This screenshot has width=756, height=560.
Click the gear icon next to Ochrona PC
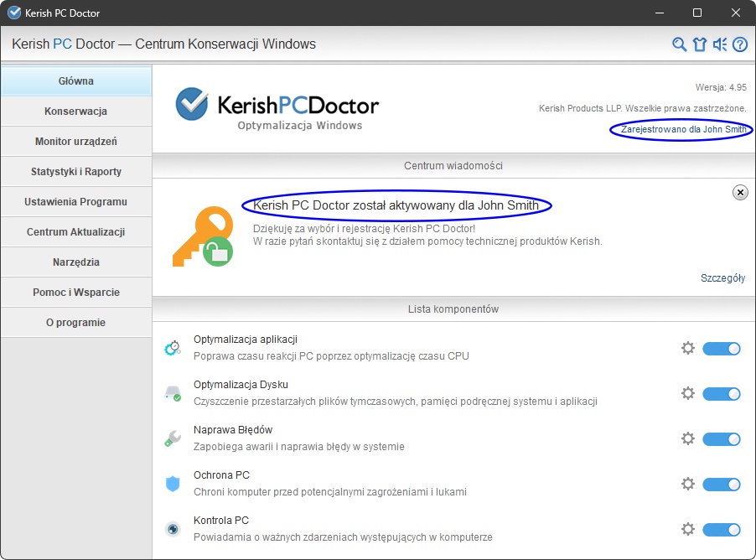pos(688,484)
